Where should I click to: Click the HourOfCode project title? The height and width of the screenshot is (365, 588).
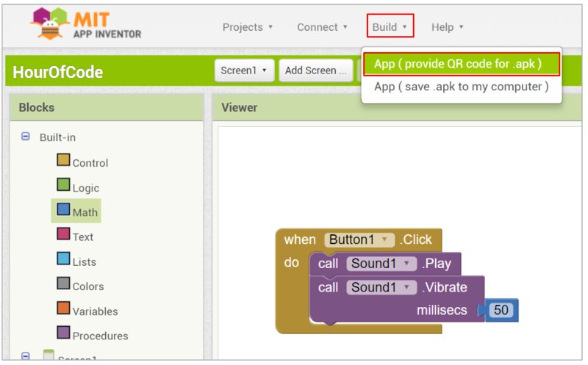coord(58,72)
